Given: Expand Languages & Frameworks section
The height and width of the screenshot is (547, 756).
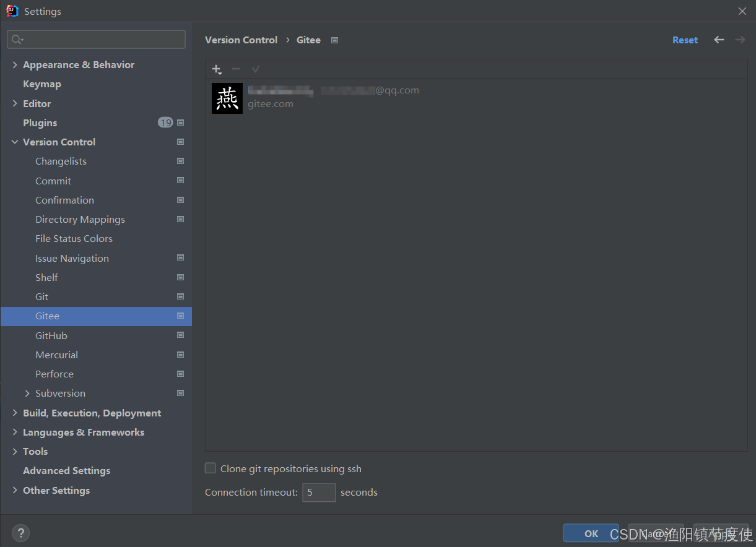Looking at the screenshot, I should click(x=15, y=432).
